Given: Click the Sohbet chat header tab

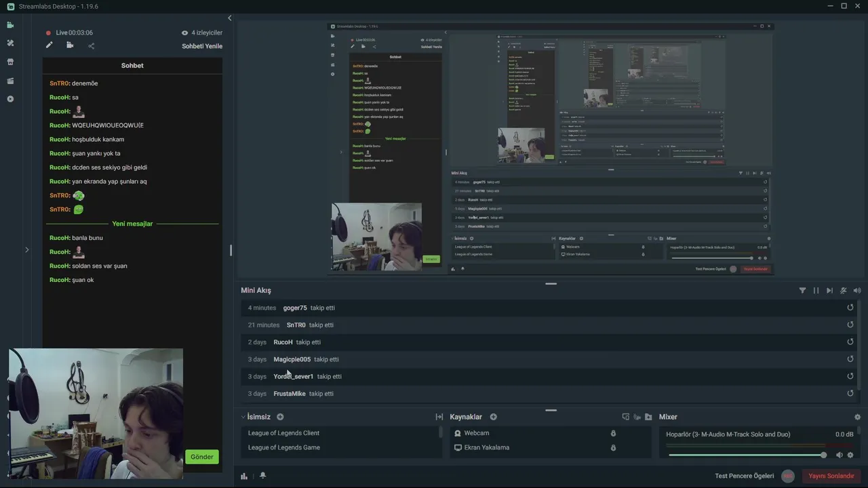Looking at the screenshot, I should [x=132, y=65].
